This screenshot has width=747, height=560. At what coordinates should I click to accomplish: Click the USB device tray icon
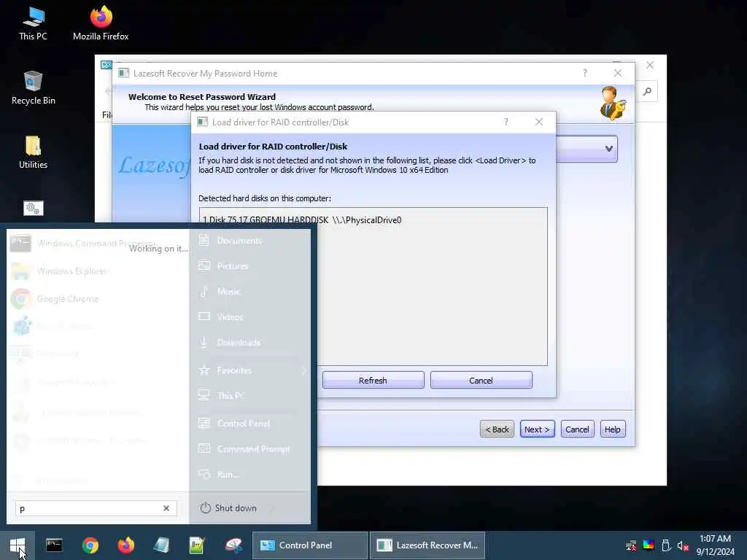coord(666,545)
